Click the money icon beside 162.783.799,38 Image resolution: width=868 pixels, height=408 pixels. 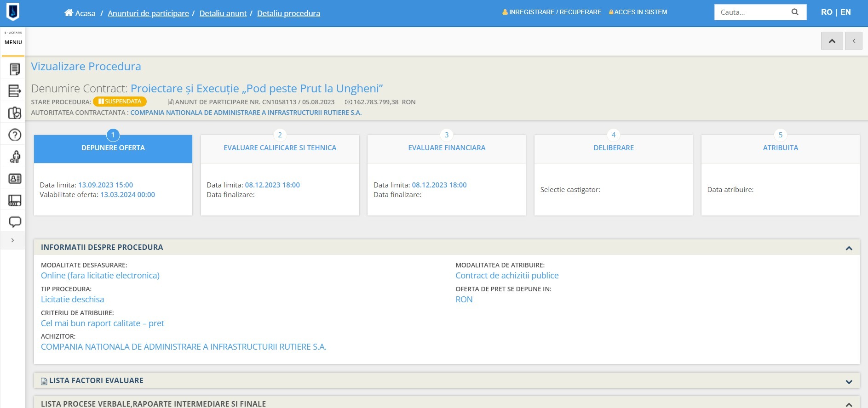point(349,102)
